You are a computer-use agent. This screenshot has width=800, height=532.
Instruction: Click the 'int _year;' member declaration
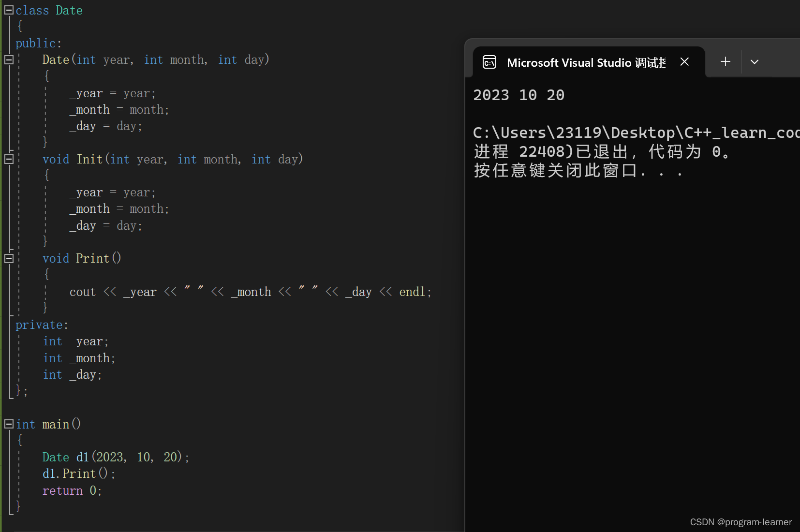[76, 341]
